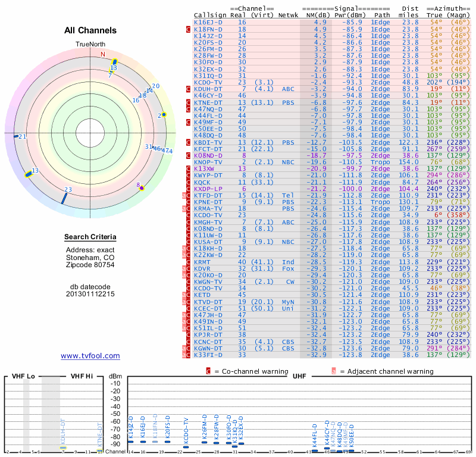
Task: Click the co-channel warning icon beside K18FN-D
Action: click(189, 29)
